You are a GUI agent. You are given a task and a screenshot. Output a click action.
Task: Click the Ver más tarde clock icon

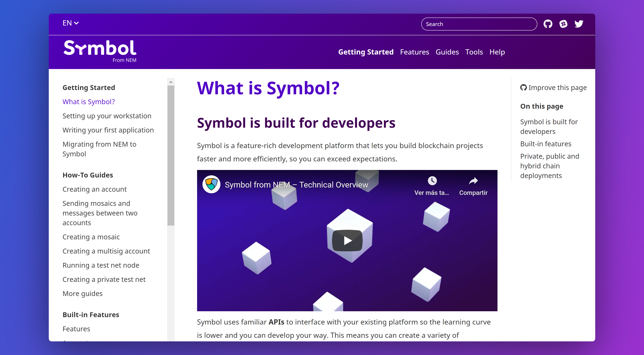tap(432, 181)
